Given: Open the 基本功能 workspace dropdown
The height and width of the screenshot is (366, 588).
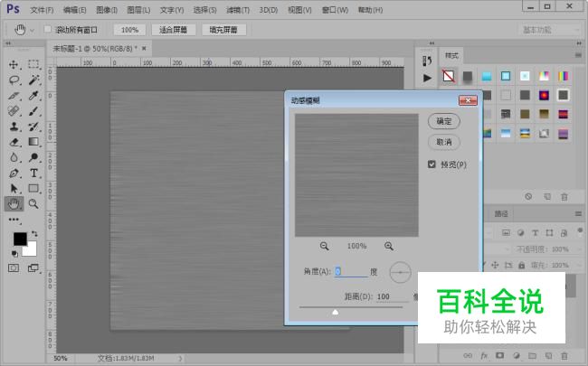Looking at the screenshot, I should (x=549, y=30).
